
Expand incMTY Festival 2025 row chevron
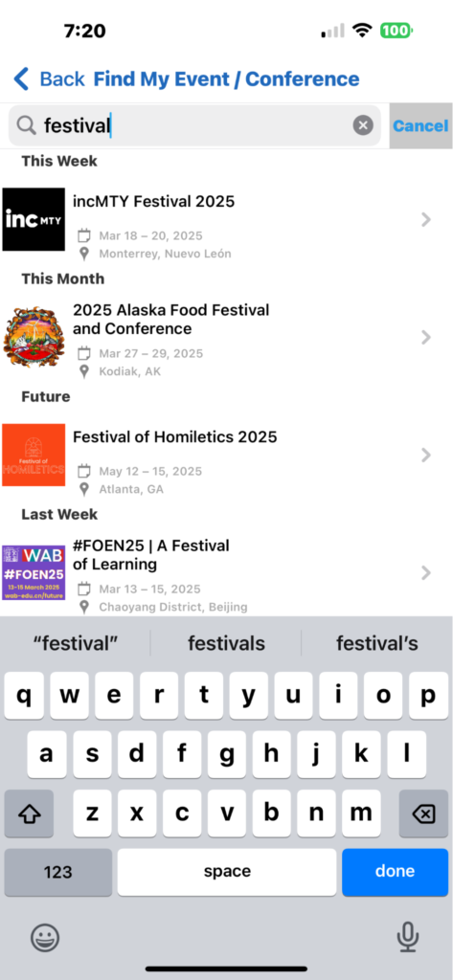pos(426,219)
